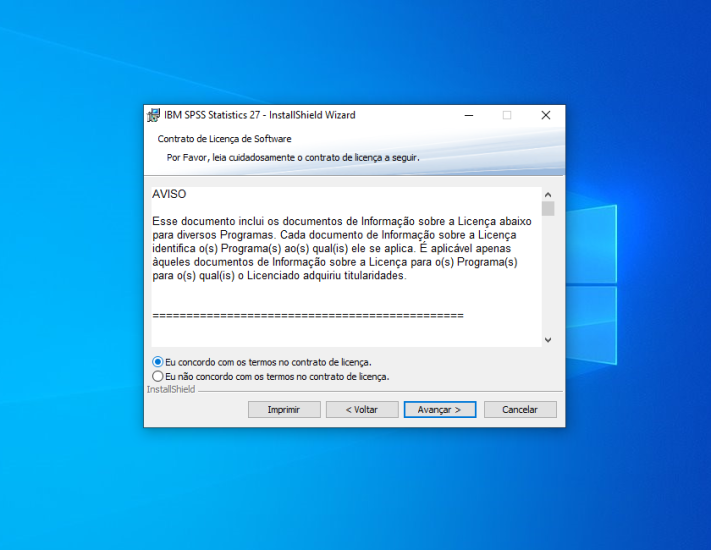Select 'Eu concordo com os termos' radio button

pyautogui.click(x=157, y=362)
